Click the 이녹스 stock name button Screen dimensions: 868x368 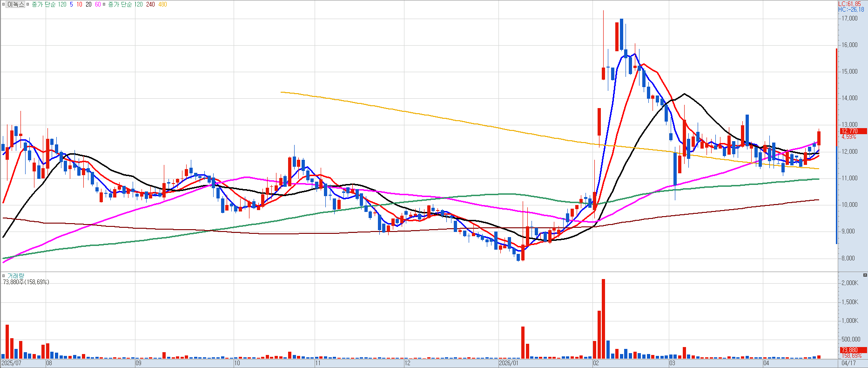click(x=15, y=4)
